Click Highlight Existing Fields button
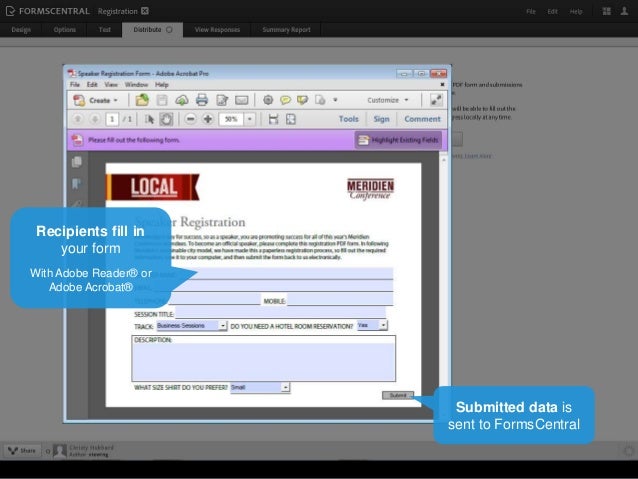Screen dimensions: 638x479 click(x=398, y=140)
